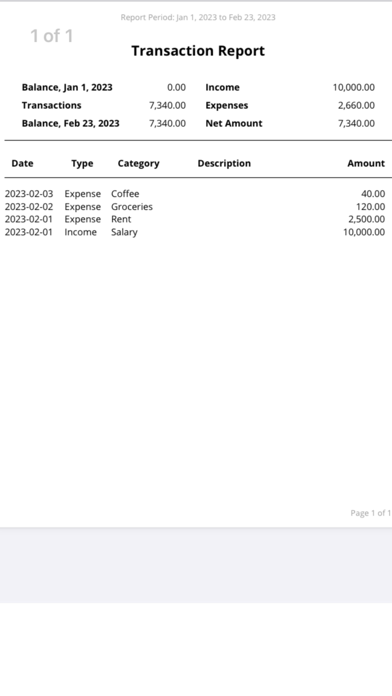
Task: Select the Coffee category cell
Action: click(125, 194)
